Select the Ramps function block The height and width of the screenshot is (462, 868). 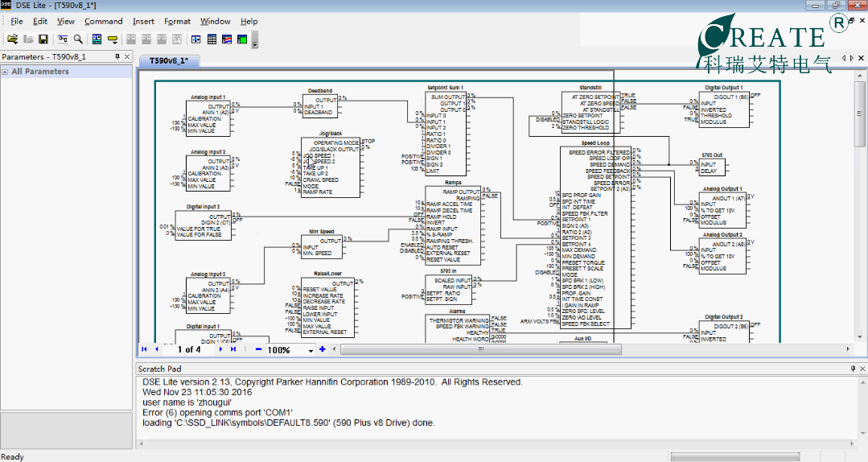(x=453, y=225)
